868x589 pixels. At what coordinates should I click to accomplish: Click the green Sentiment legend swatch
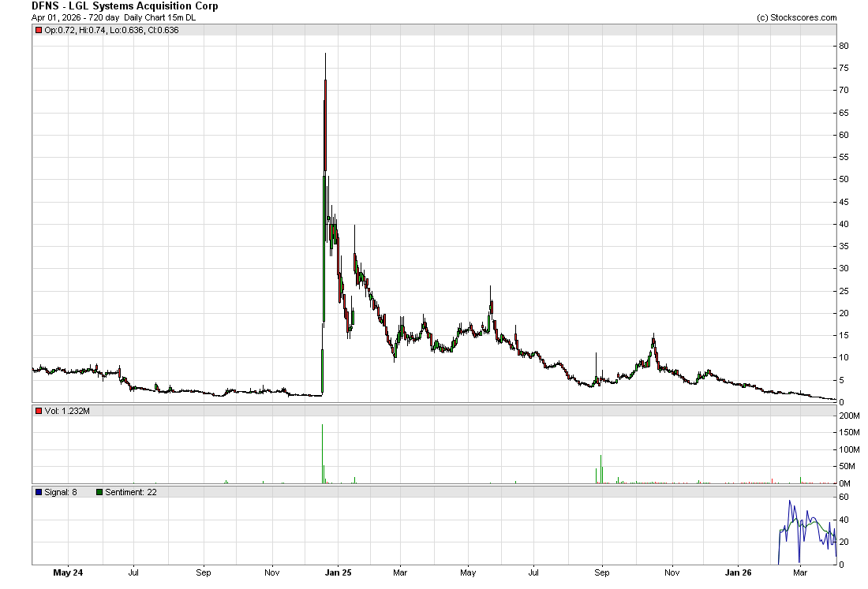[x=99, y=492]
